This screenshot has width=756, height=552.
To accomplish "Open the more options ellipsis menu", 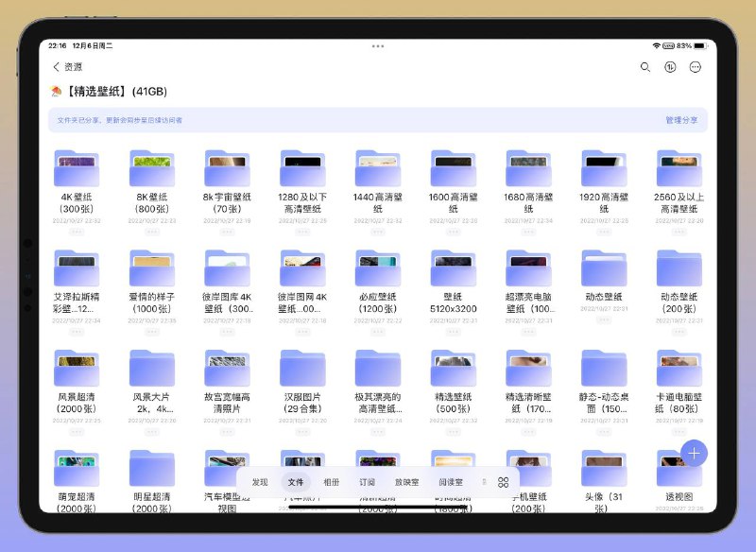I will [696, 67].
